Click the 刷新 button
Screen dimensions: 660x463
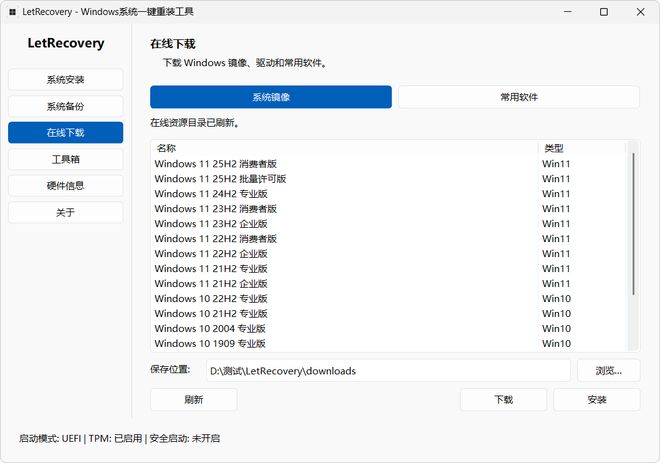pos(194,399)
